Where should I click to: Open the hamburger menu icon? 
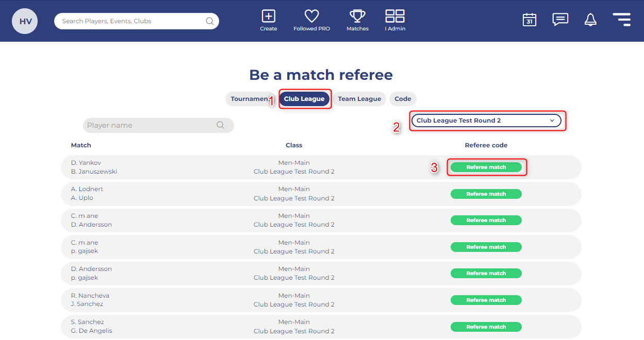coord(621,20)
